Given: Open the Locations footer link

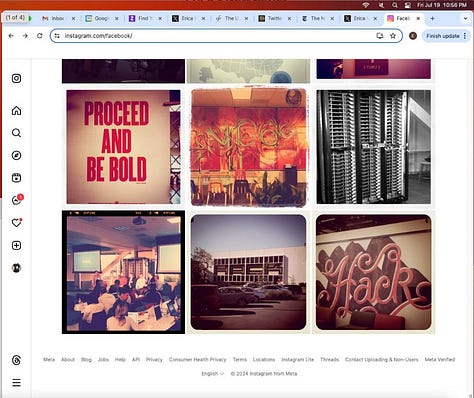Looking at the screenshot, I should (264, 359).
